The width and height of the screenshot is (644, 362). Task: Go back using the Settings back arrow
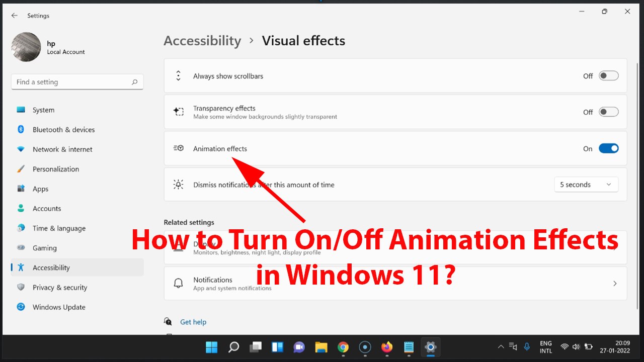[14, 16]
